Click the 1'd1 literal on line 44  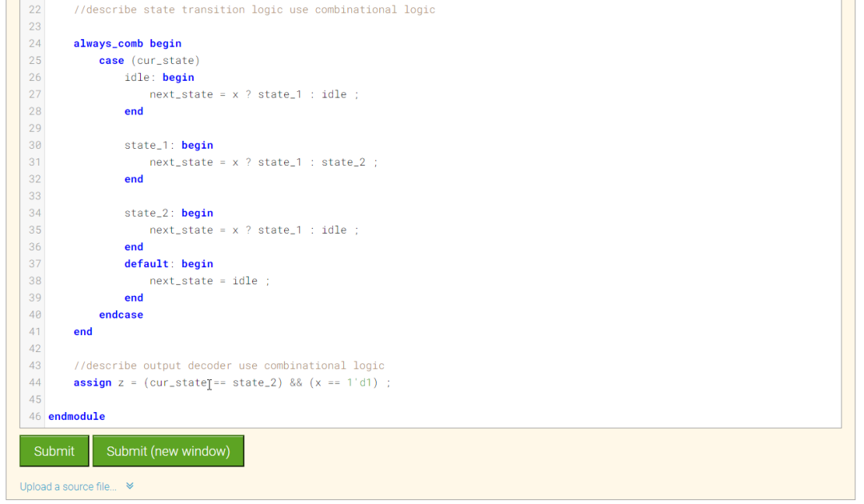pos(359,383)
